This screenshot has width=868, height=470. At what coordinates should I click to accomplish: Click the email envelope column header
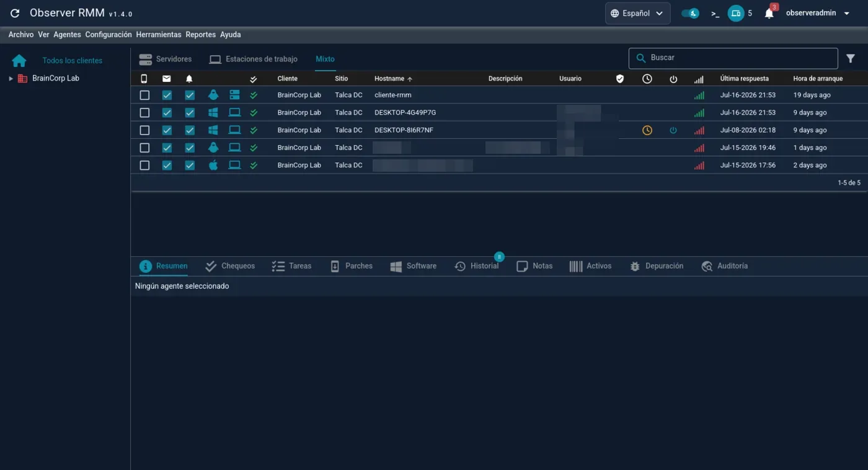coord(167,79)
